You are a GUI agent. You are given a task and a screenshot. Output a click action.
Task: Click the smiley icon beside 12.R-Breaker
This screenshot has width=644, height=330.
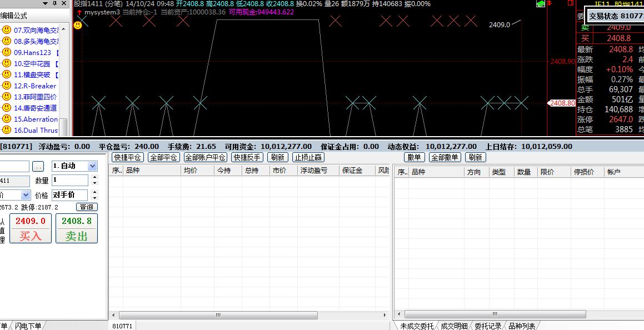pos(6,86)
